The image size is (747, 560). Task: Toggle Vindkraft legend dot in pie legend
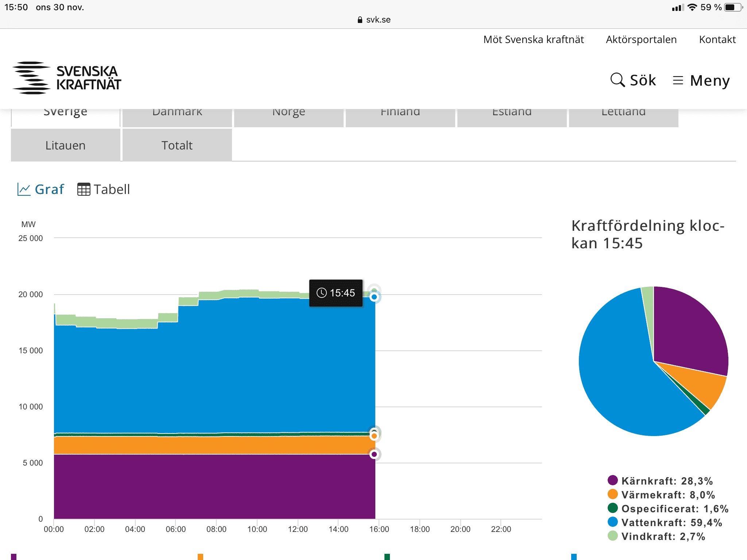[x=613, y=536]
